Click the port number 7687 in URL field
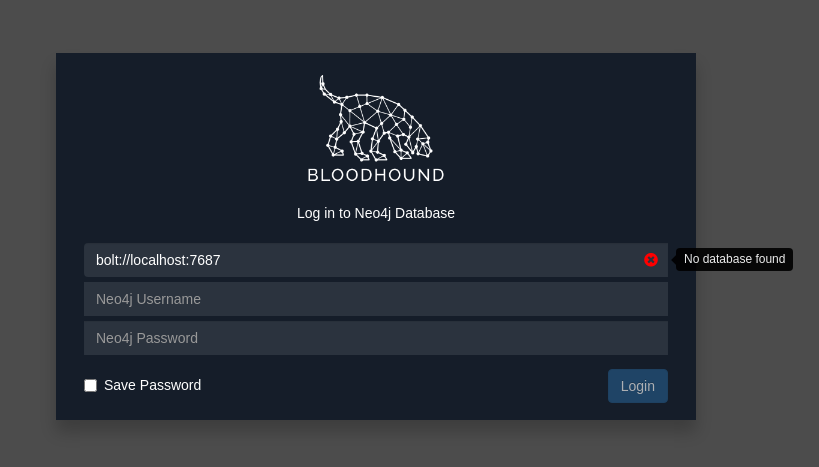819x467 pixels. point(205,260)
